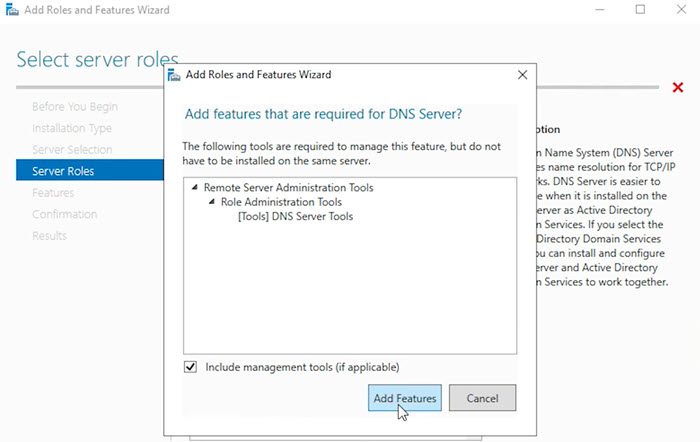Go to the Before You Begin step
The image size is (700, 442).
click(x=75, y=107)
